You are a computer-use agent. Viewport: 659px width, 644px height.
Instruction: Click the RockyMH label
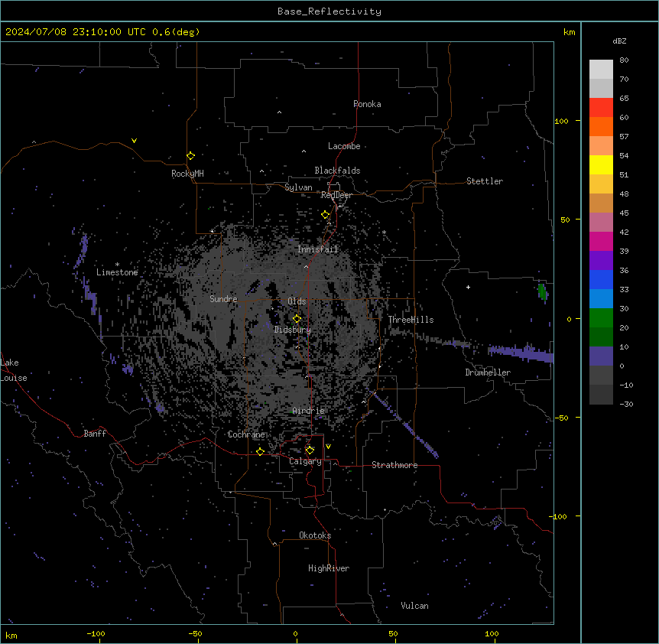[x=187, y=174]
